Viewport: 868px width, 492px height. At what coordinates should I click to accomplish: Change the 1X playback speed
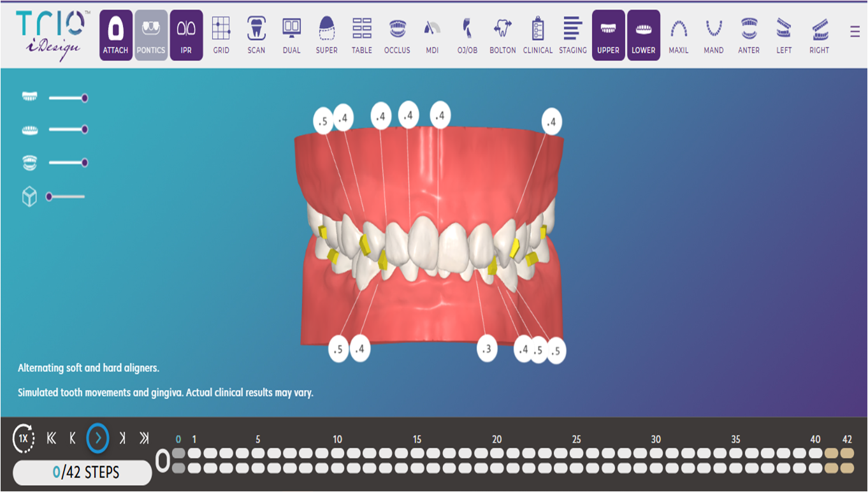(x=24, y=438)
